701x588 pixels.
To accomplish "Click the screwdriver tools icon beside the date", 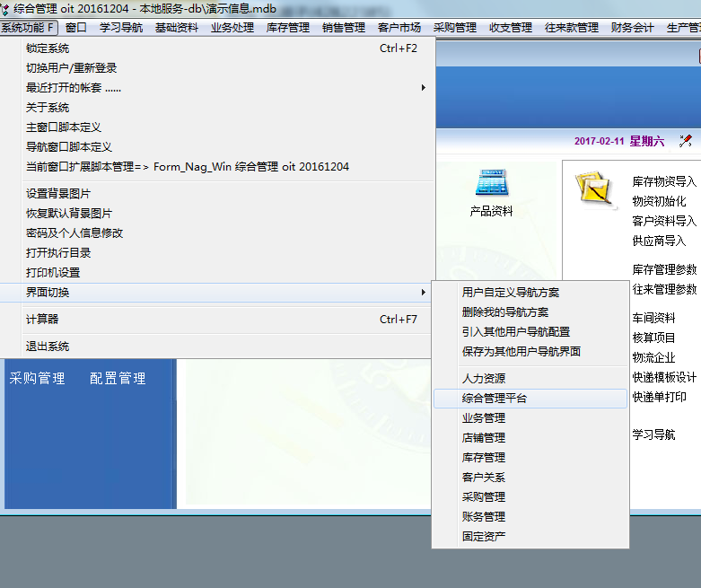I will (x=686, y=141).
